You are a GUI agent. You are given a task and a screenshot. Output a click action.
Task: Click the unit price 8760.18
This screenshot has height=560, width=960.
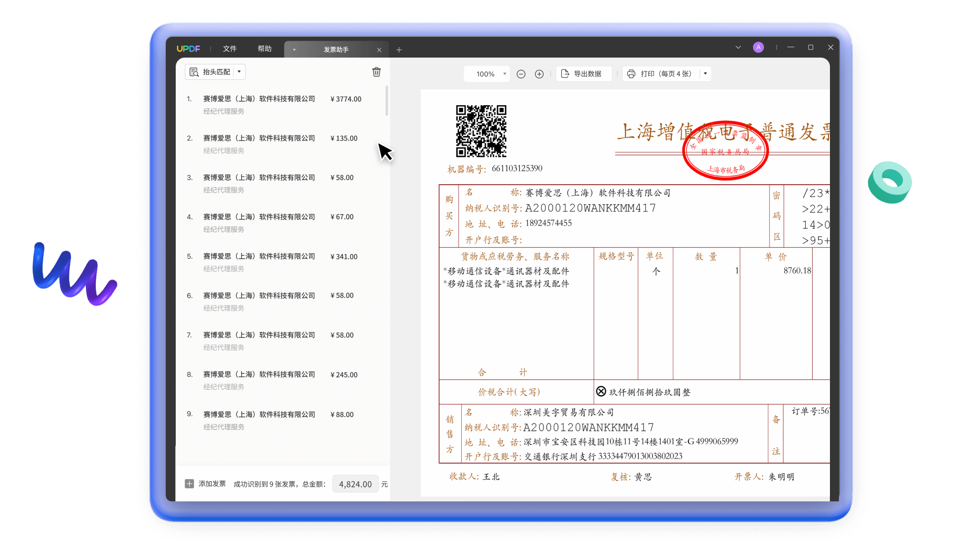(x=797, y=271)
